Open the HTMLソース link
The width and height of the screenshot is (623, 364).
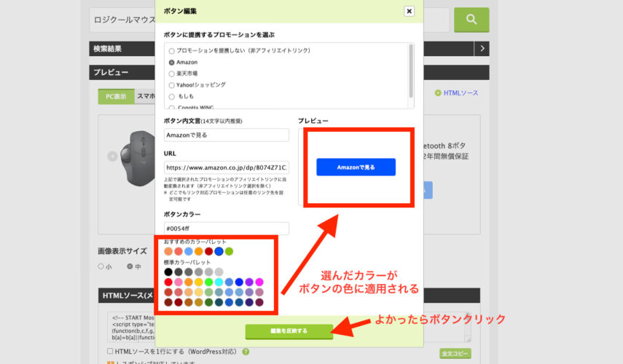(x=461, y=93)
